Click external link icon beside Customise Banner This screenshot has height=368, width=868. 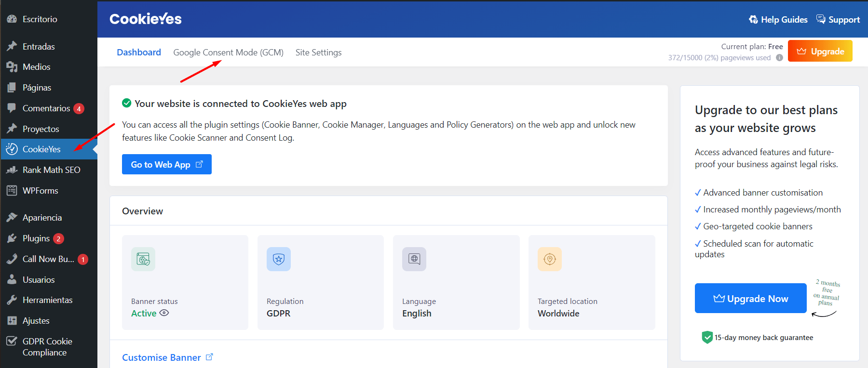pos(209,357)
